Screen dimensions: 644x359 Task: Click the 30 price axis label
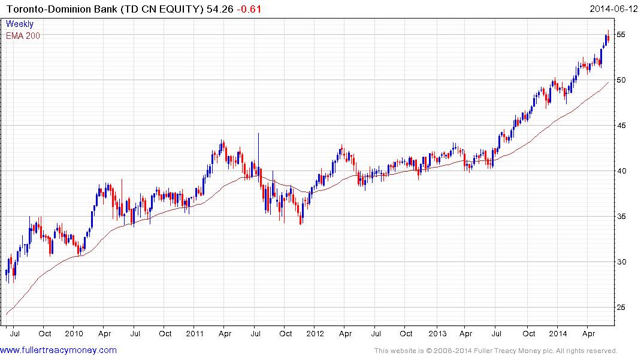coord(621,261)
